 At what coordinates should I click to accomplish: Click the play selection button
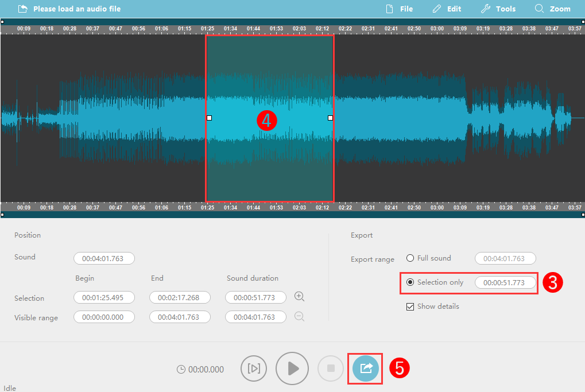(x=254, y=368)
